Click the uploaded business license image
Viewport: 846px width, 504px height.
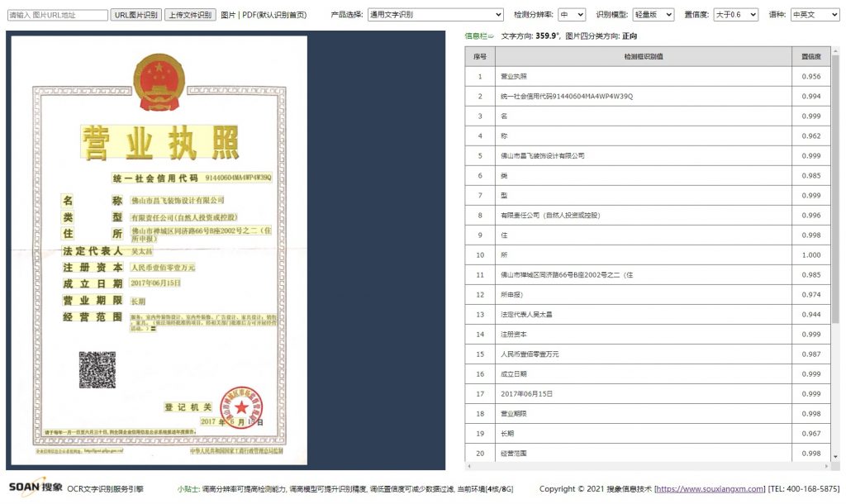coord(159,250)
